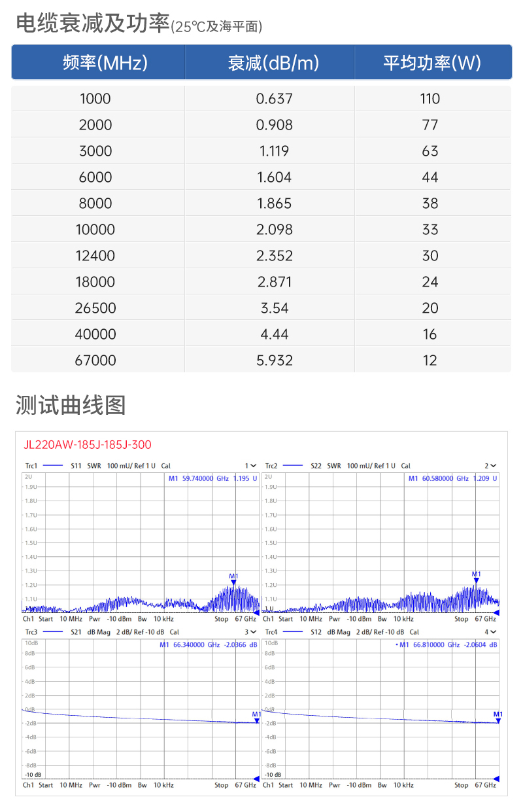The height and width of the screenshot is (812, 523).
Task: Click the frequency cell reading 10000
Action: pos(95,230)
